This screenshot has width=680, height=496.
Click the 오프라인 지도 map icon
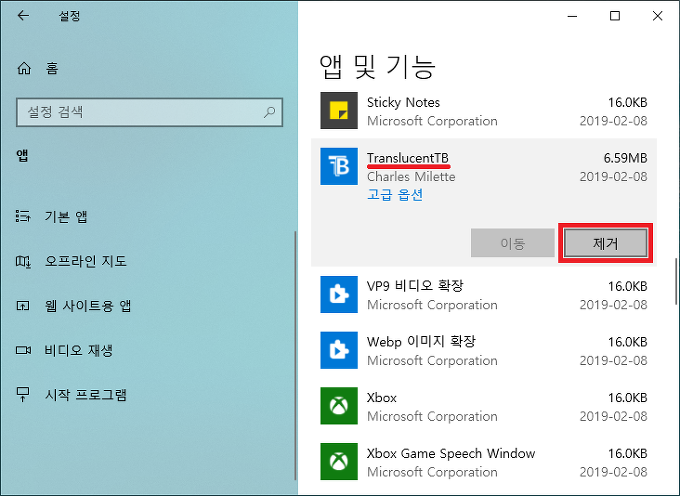(23, 261)
